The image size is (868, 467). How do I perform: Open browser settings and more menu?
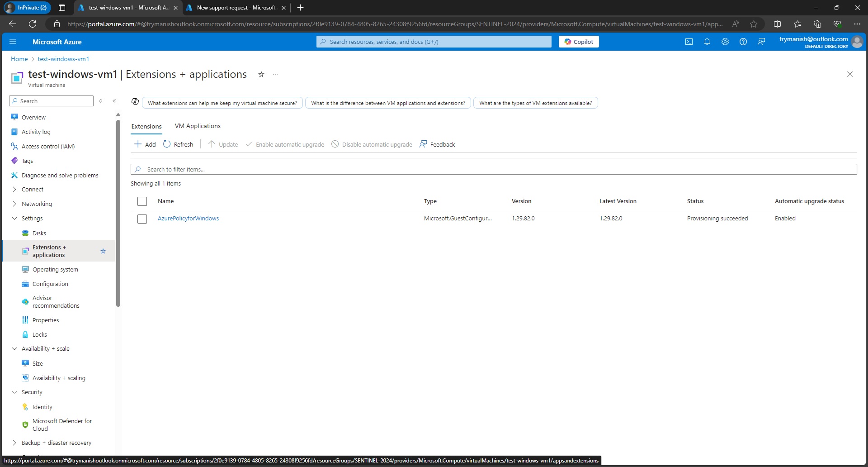(857, 24)
